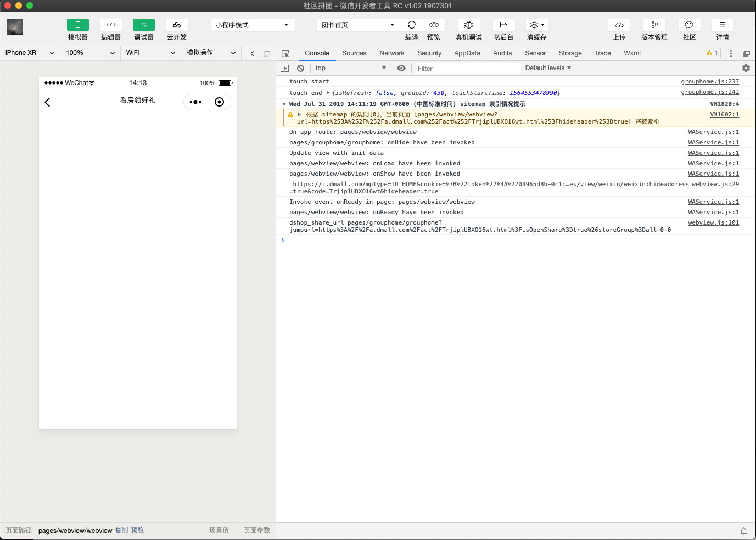This screenshot has height=540, width=756.
Task: Open the 团长首页 compile mode dropdown
Action: 359,25
